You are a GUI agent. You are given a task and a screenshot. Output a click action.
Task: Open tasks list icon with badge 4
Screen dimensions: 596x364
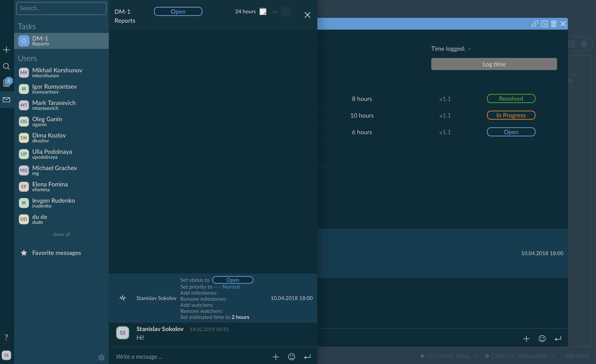(6, 83)
